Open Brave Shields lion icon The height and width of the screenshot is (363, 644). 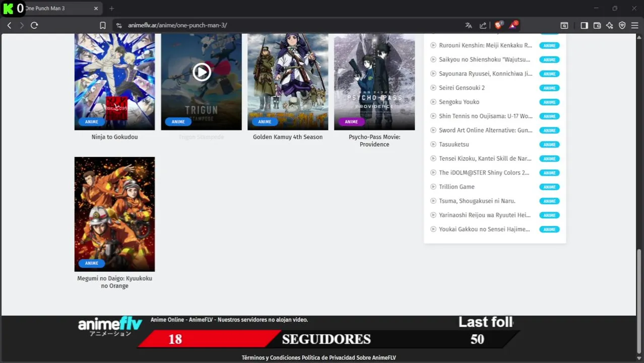[498, 25]
